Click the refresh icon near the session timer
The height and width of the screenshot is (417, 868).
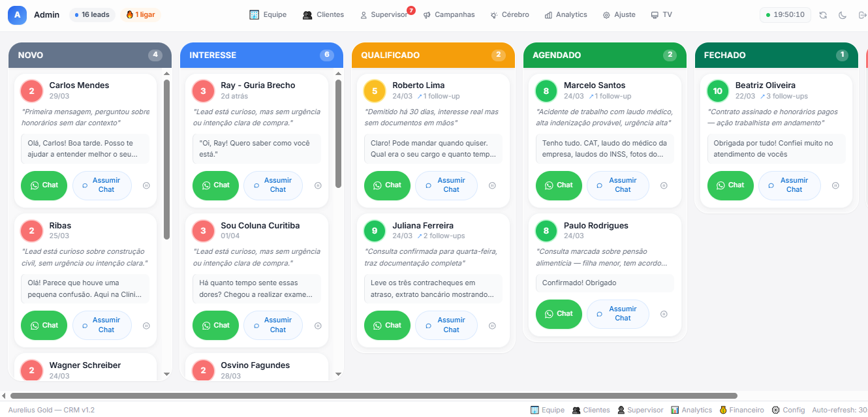[x=823, y=14]
